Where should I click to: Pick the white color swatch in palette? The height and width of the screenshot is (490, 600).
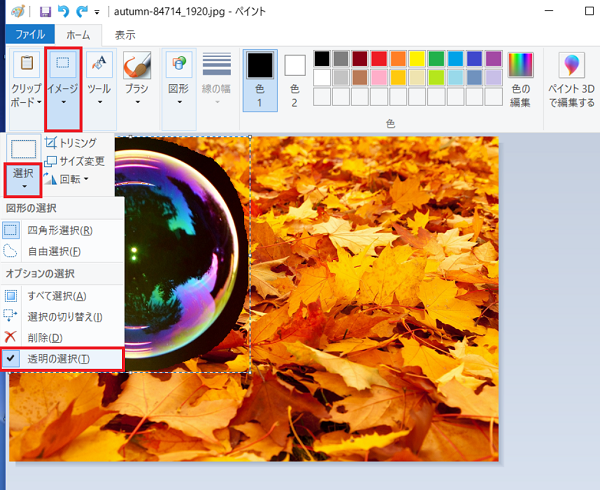[x=322, y=78]
